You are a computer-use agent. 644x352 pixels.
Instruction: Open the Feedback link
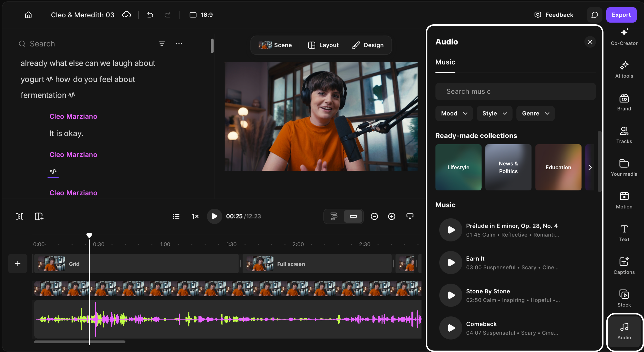tap(554, 15)
